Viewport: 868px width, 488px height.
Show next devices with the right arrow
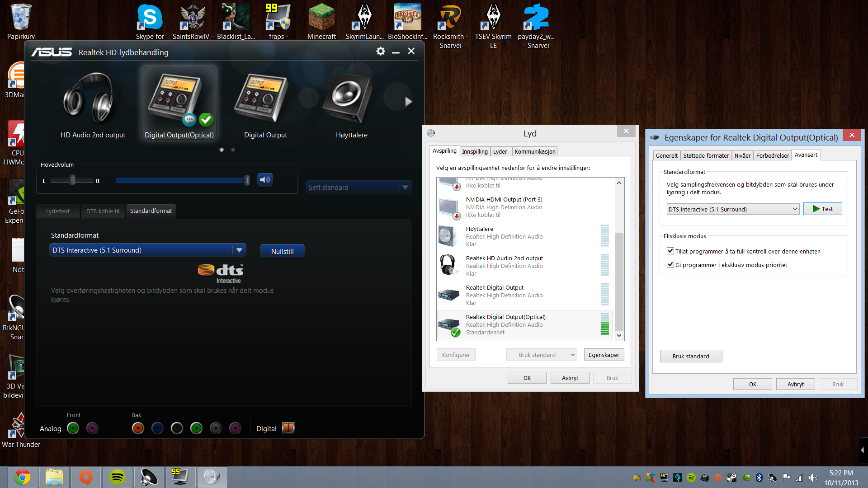[408, 102]
